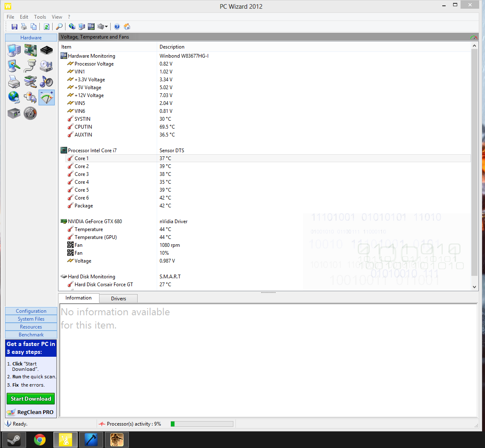
Task: Select the System Summary computer icon
Action: (x=14, y=50)
